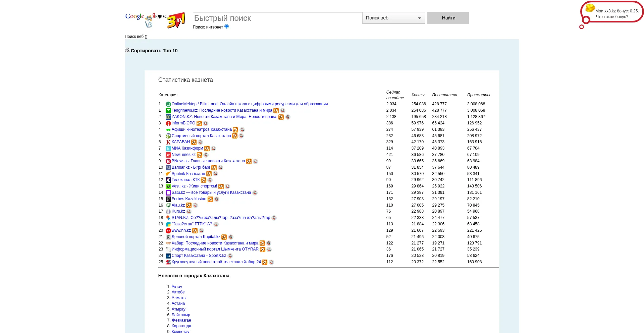
Task: Click the red hh logo icon
Action: tap(168, 231)
